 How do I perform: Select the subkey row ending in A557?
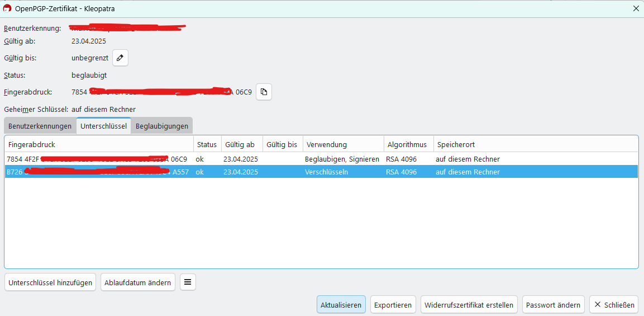[x=321, y=172]
